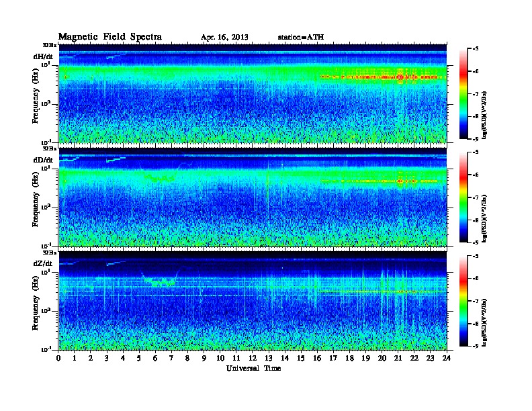
Task: Click the "station=ATH" label
Action: (x=301, y=37)
